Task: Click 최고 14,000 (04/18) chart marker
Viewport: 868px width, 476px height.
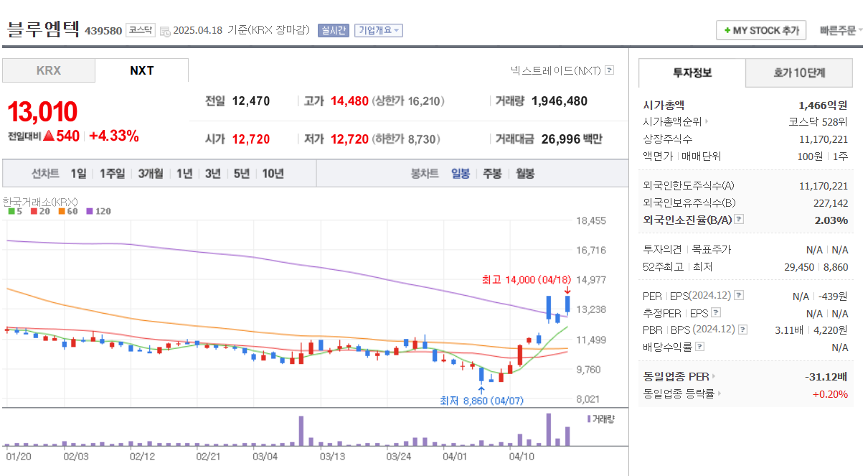Action: 527,280
